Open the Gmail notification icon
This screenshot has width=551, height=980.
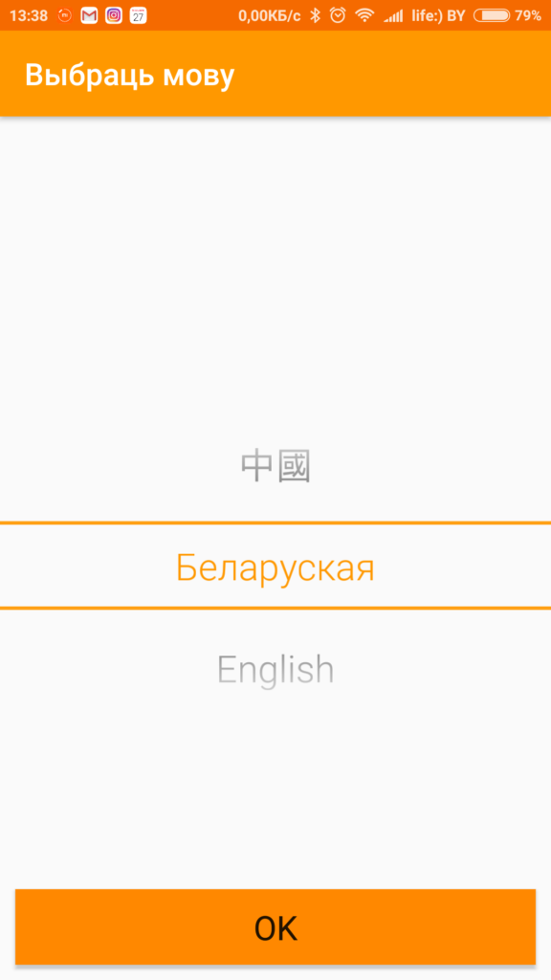point(88,15)
